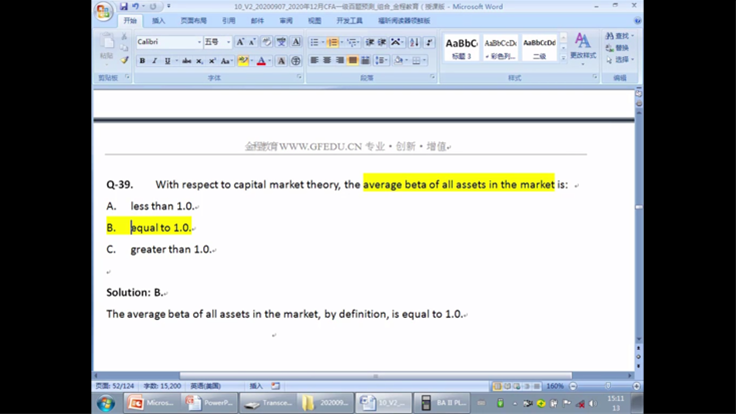Click the Bold formatting button
The height and width of the screenshot is (414, 736).
pos(141,61)
